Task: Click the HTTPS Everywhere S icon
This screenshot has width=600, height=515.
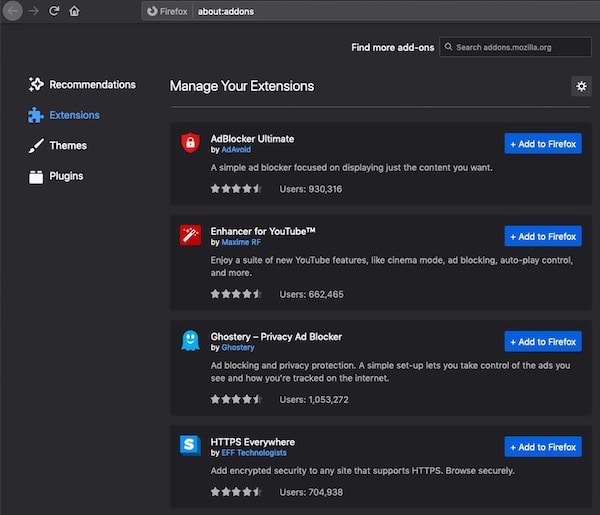Action: [190, 445]
